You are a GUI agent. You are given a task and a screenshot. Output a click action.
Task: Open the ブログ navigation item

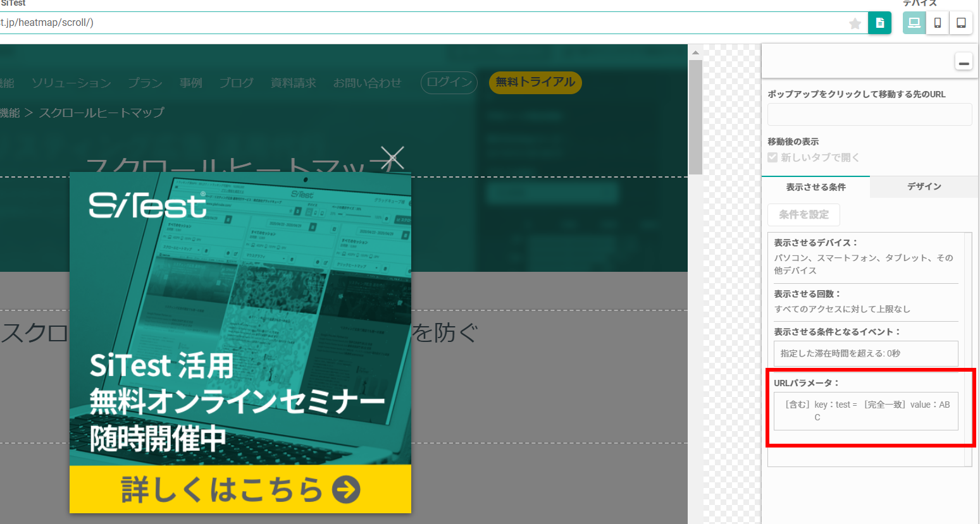tap(236, 83)
